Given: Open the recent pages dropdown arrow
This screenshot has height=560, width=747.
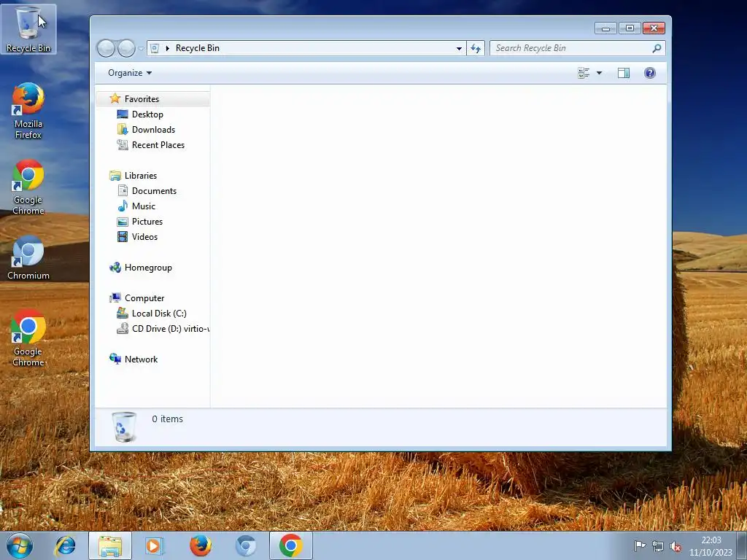Looking at the screenshot, I should [141, 49].
